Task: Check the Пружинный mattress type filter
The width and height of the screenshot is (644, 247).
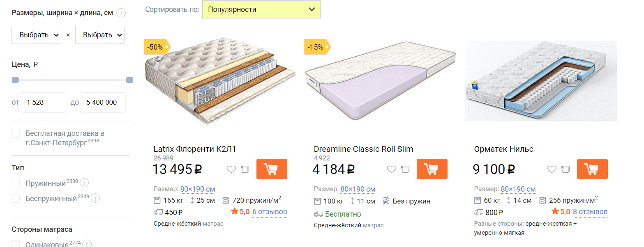Action: pyautogui.click(x=16, y=183)
